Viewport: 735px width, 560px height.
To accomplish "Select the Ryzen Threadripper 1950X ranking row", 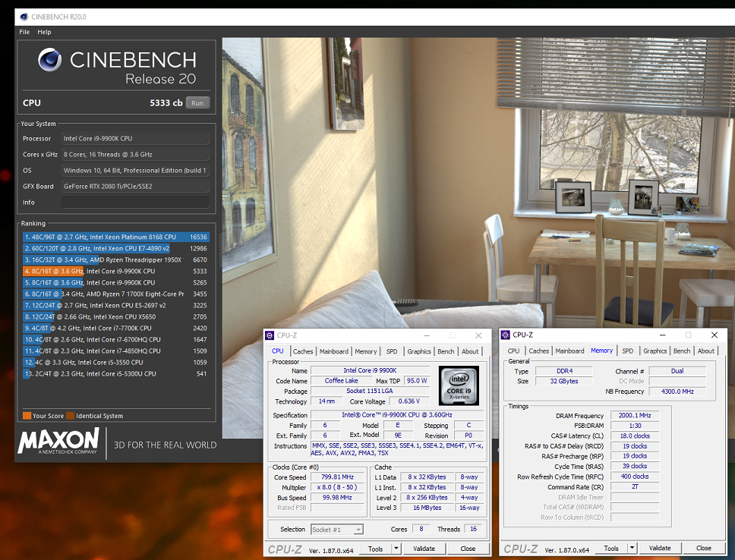I will coord(115,260).
